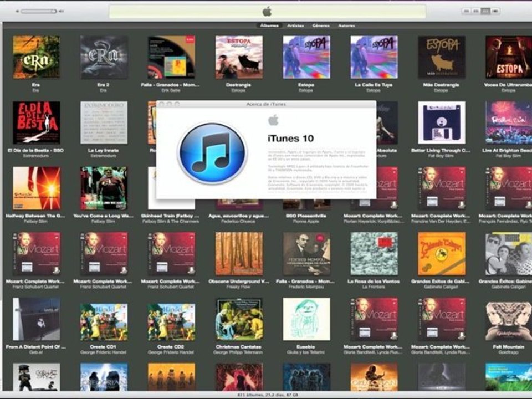Image resolution: width=532 pixels, height=399 pixels.
Task: Click the George Philipp Telemann artist label
Action: click(238, 352)
